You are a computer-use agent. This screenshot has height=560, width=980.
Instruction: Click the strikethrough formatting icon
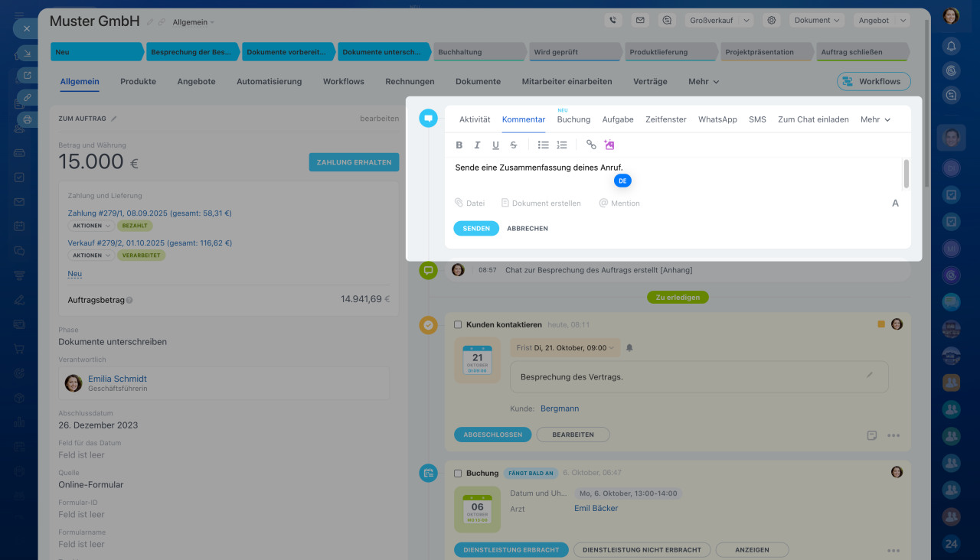pyautogui.click(x=514, y=145)
